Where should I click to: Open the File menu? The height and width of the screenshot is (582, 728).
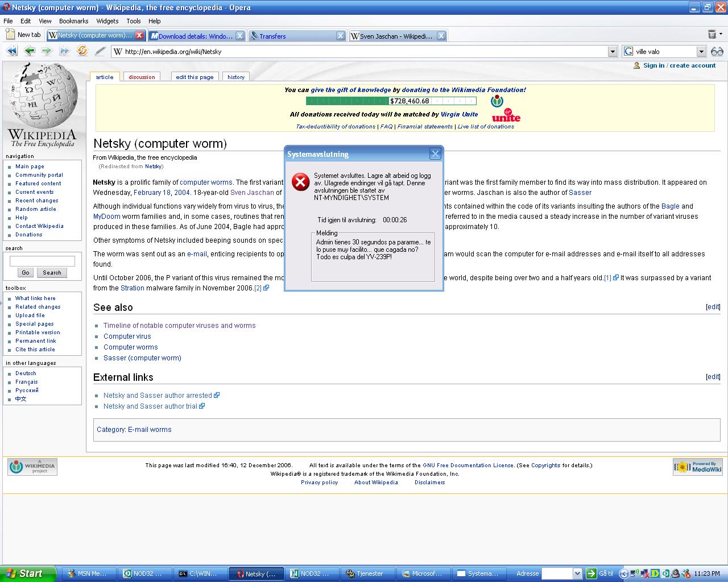click(x=8, y=21)
